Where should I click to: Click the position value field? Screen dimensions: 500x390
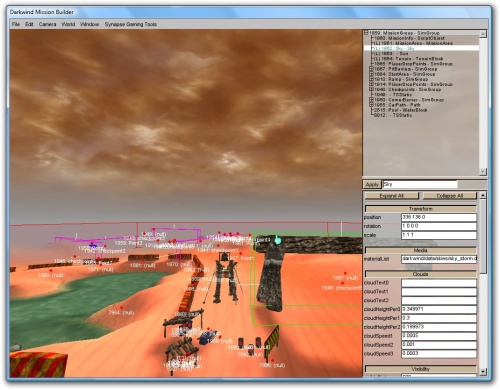click(x=439, y=217)
